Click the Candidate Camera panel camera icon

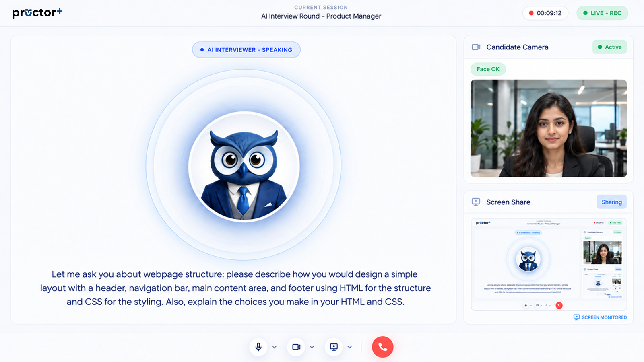pyautogui.click(x=476, y=47)
